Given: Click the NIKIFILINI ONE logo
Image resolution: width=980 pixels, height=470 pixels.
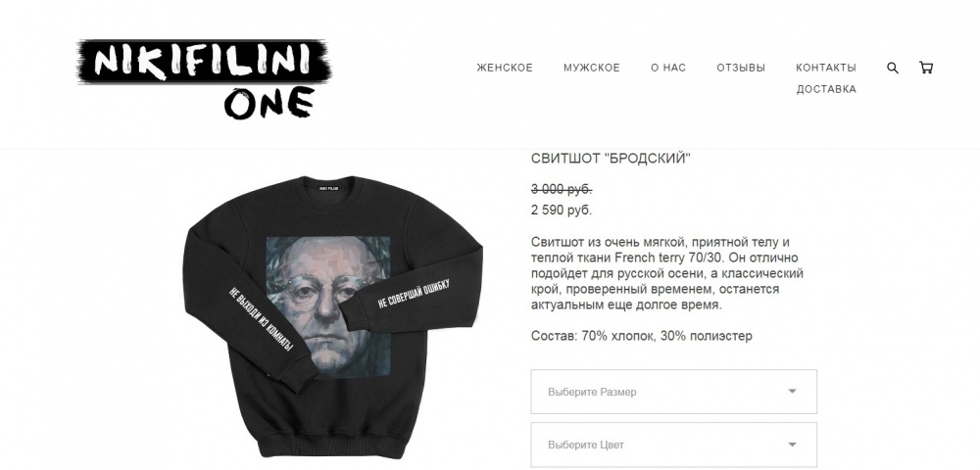Looking at the screenshot, I should pos(204,78).
